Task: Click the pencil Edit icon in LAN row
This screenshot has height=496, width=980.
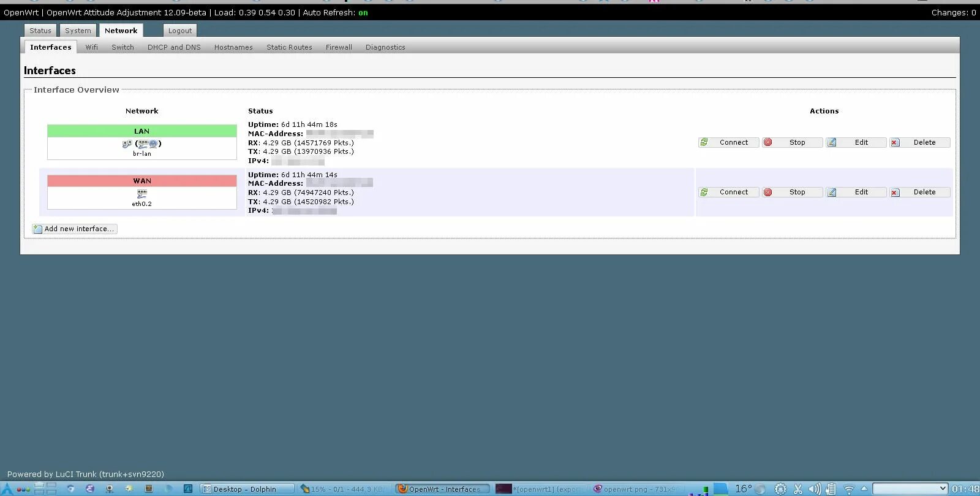Action: (832, 142)
